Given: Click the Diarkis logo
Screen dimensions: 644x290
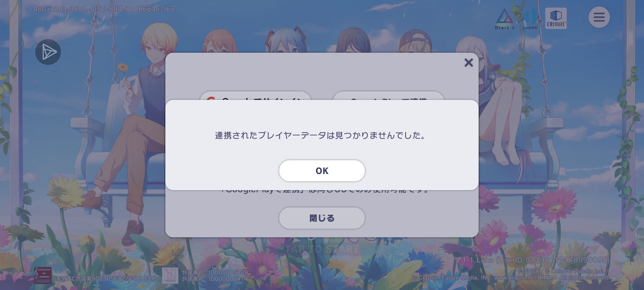Looking at the screenshot, I should [x=504, y=19].
